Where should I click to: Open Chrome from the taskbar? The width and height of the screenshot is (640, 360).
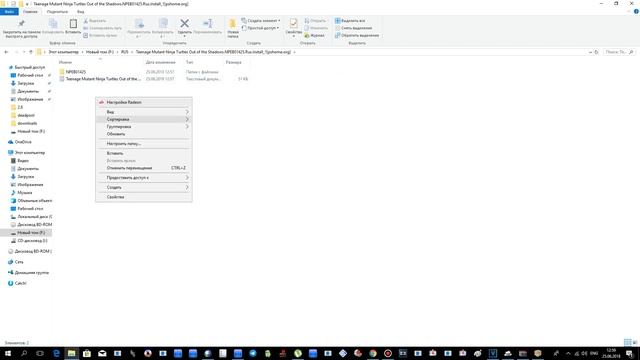pos(373,353)
